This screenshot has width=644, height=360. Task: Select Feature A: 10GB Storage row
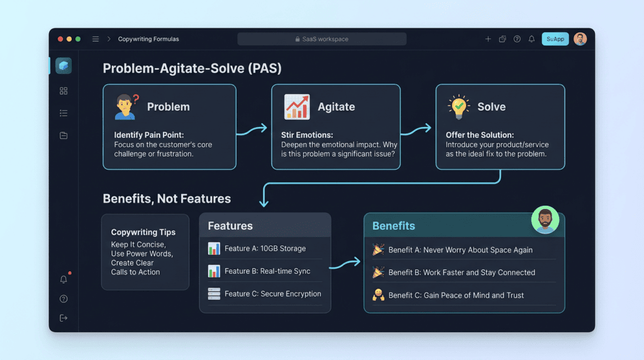point(265,249)
